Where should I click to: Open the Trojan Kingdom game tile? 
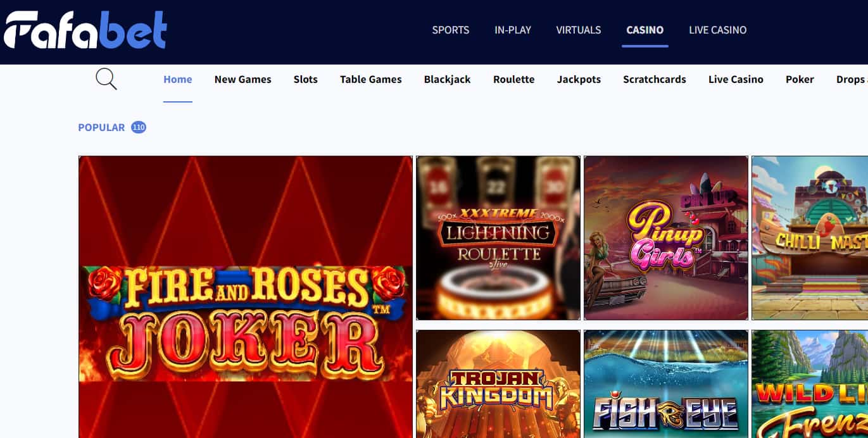point(498,384)
